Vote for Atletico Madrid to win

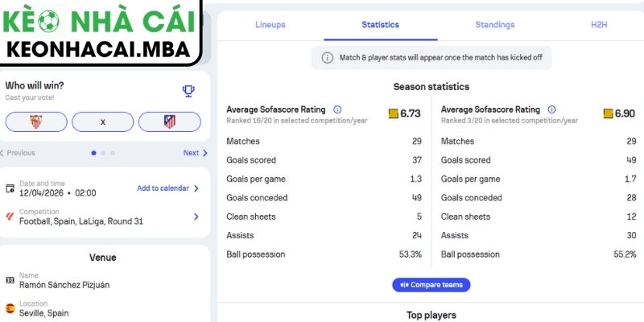pos(169,122)
